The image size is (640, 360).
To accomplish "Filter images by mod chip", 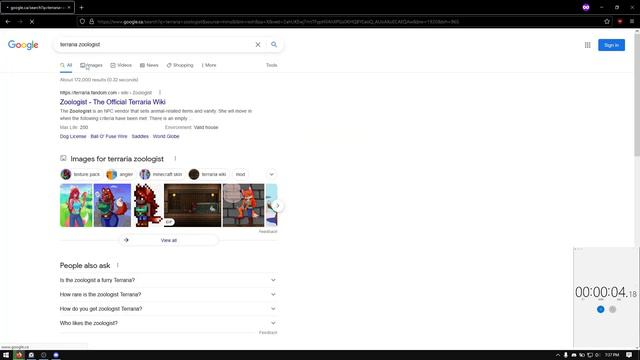I will coord(240,174).
